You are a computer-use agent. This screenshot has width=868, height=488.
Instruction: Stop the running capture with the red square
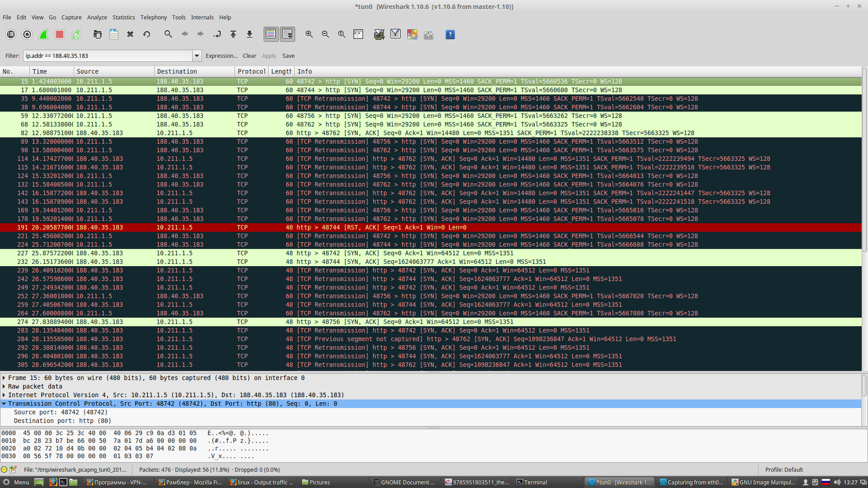[60, 34]
